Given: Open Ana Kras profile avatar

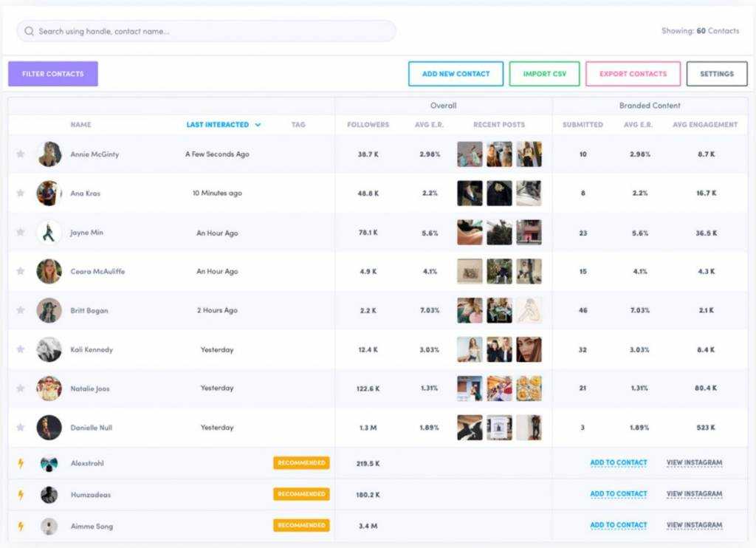Looking at the screenshot, I should point(49,193).
